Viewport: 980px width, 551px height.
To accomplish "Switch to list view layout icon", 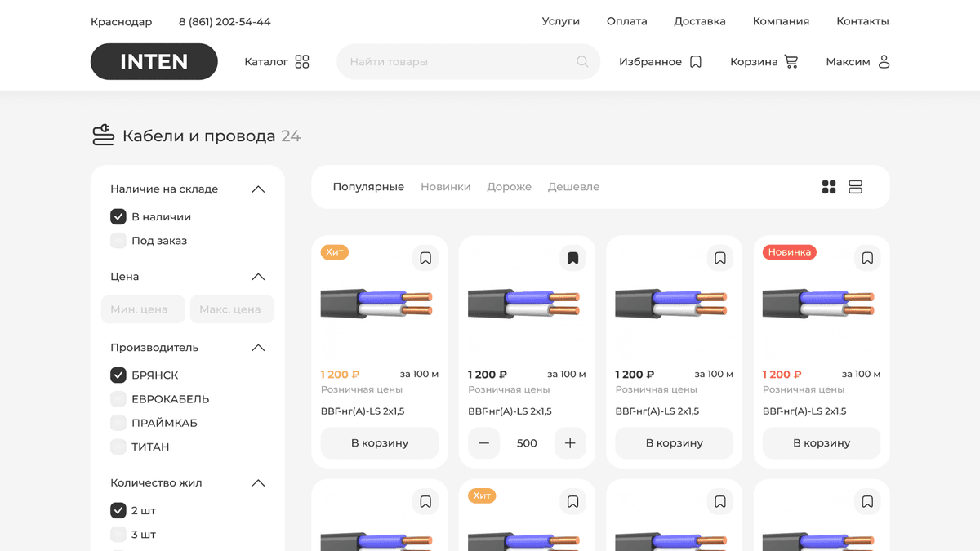I will pos(855,187).
